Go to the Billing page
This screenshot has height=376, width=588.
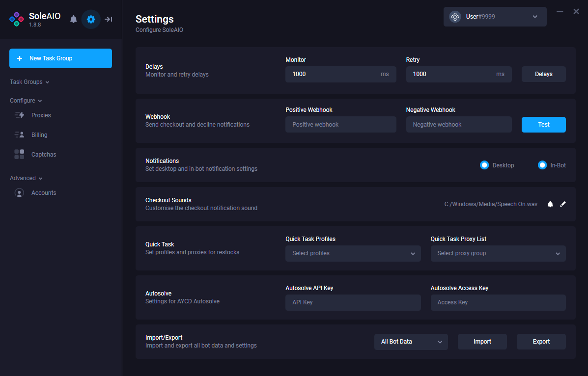click(39, 134)
